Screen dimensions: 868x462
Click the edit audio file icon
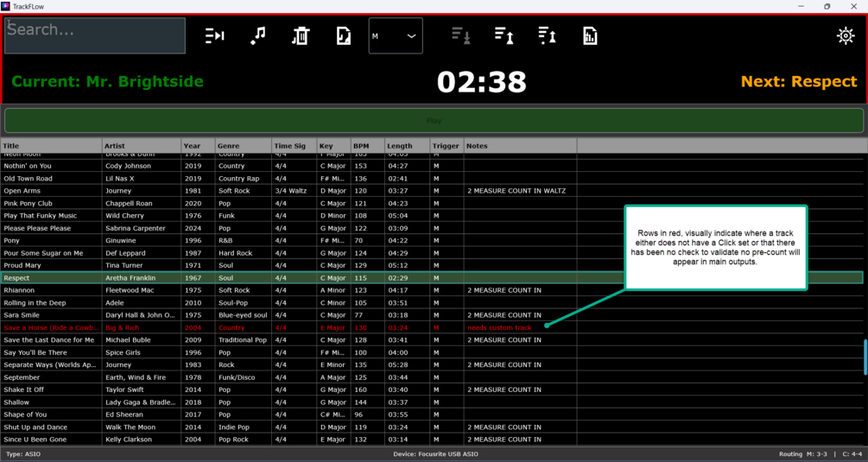coord(344,36)
